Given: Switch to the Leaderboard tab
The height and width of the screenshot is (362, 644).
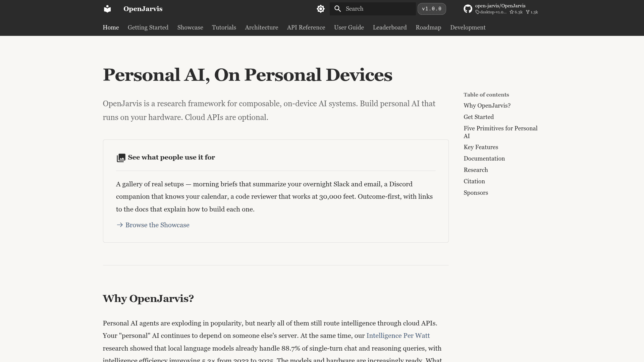Looking at the screenshot, I should 390,27.
